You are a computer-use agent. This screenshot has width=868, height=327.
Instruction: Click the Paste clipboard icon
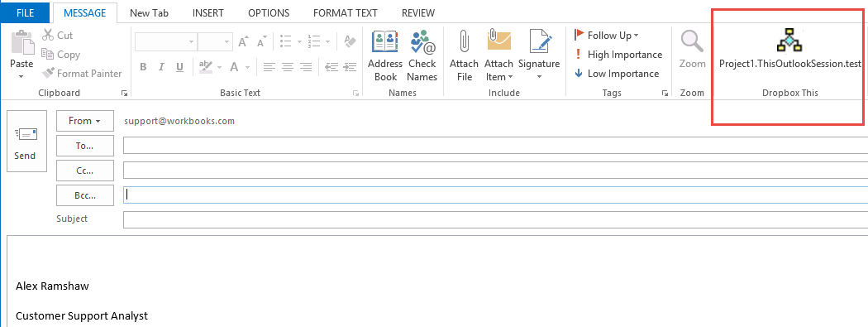pos(22,42)
